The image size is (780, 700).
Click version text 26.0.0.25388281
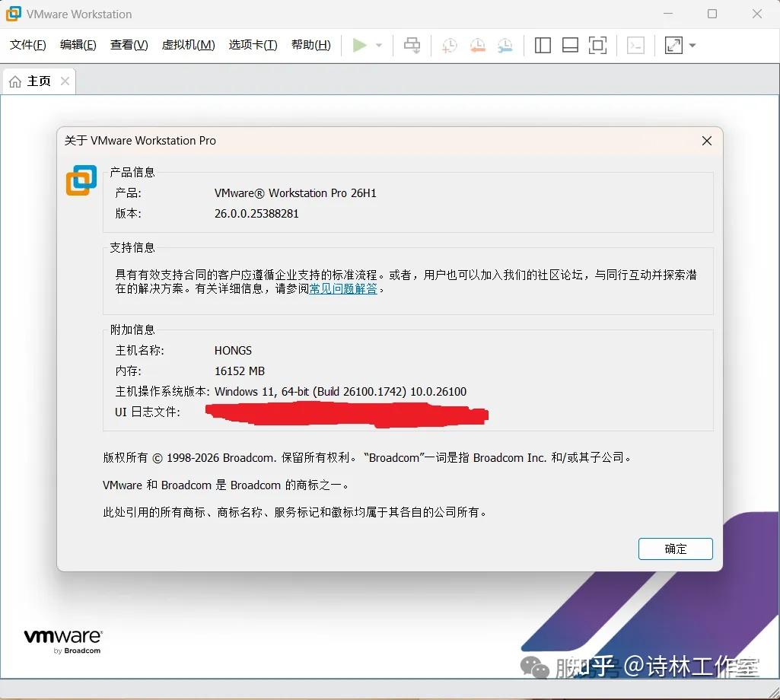[256, 214]
